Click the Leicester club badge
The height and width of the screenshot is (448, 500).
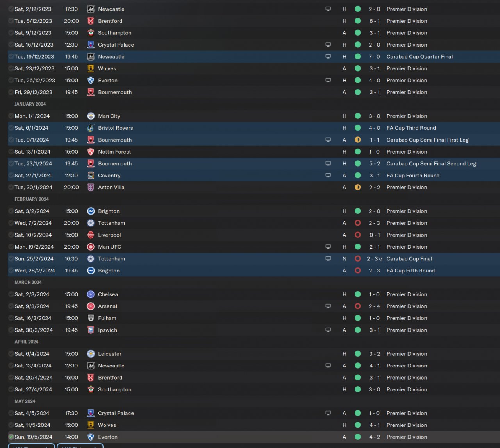click(x=91, y=354)
